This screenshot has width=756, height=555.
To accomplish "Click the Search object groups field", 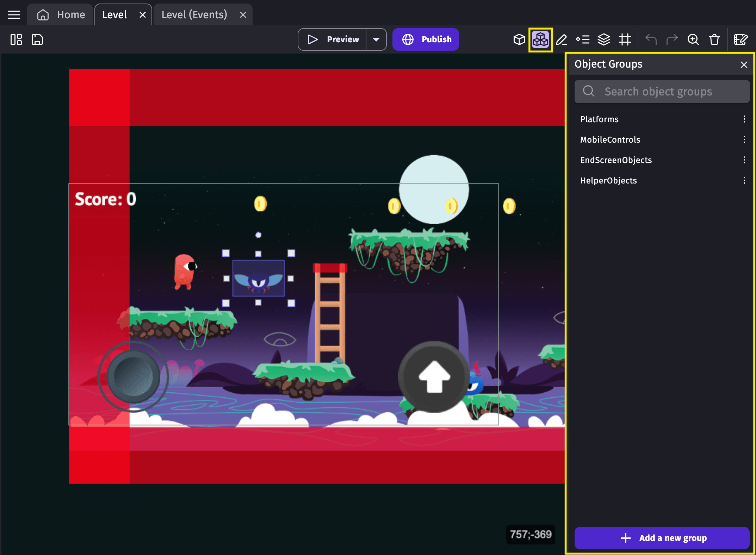I will click(x=662, y=92).
